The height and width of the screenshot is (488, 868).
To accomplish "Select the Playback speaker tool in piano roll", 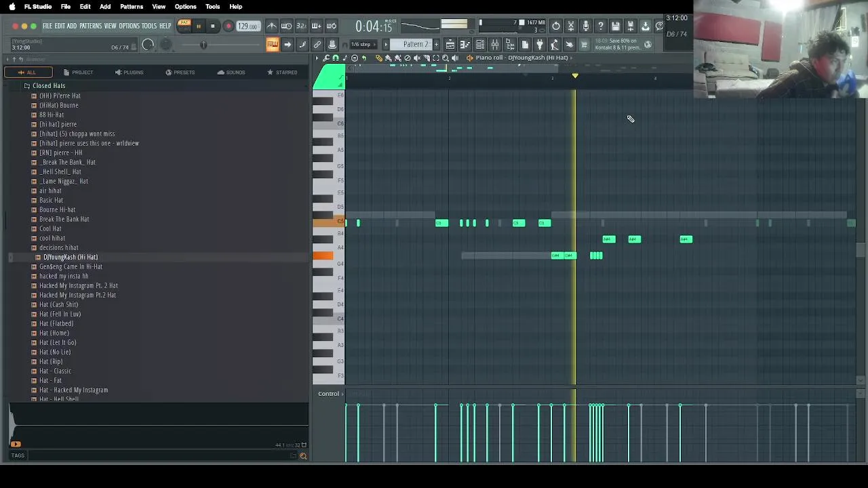I will coord(455,58).
